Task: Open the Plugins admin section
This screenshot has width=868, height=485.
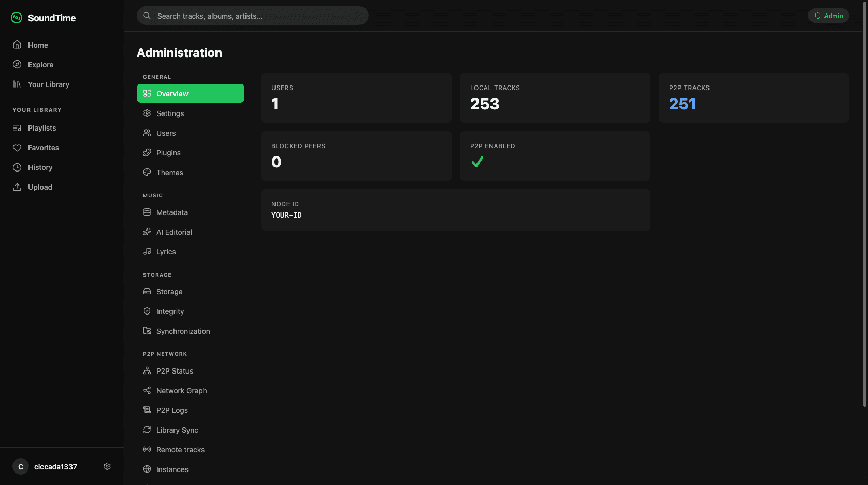Action: tap(168, 152)
